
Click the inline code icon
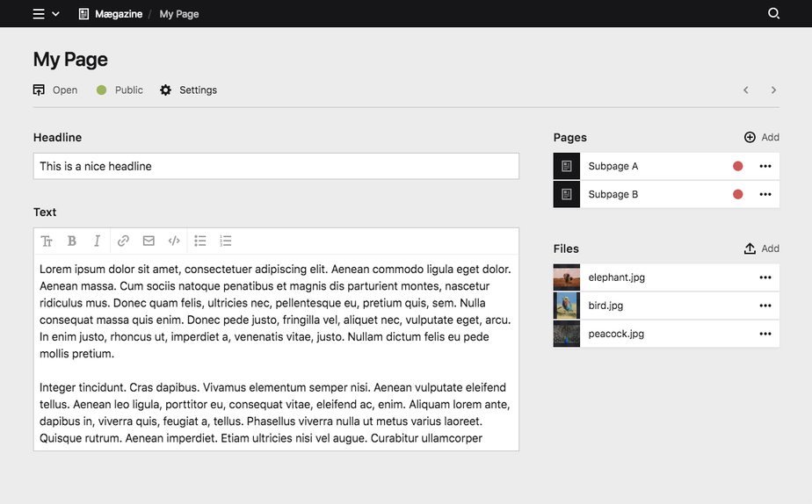[x=174, y=241]
